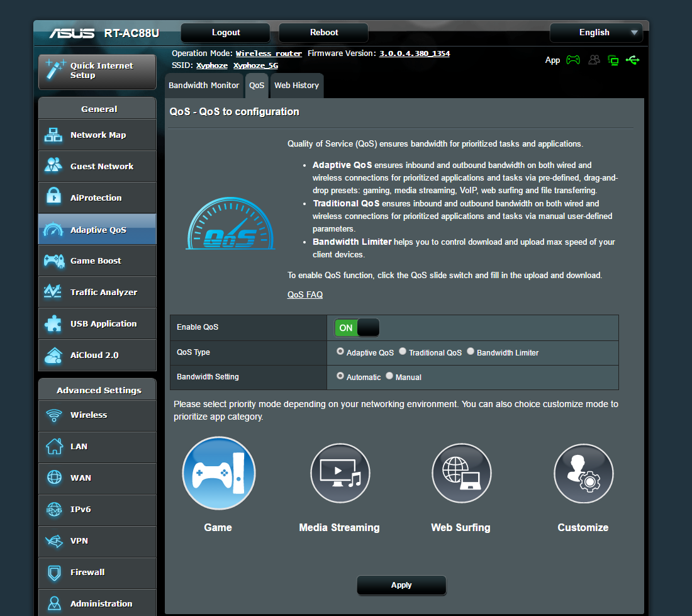Toggle the Enable QoS switch off
The image size is (692, 616).
(357, 327)
